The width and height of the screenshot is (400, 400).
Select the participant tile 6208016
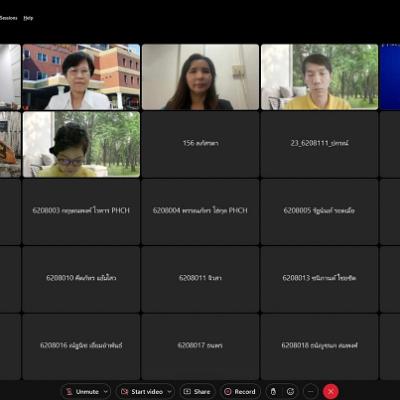[x=81, y=347]
